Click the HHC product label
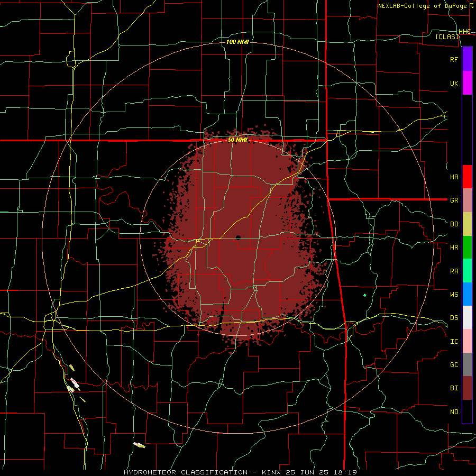The width and height of the screenshot is (476, 476). click(464, 32)
